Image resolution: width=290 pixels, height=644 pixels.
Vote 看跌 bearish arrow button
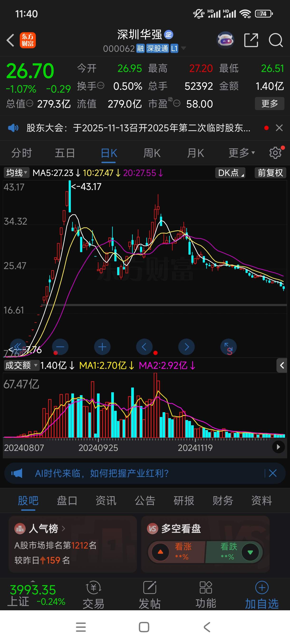click(250, 552)
